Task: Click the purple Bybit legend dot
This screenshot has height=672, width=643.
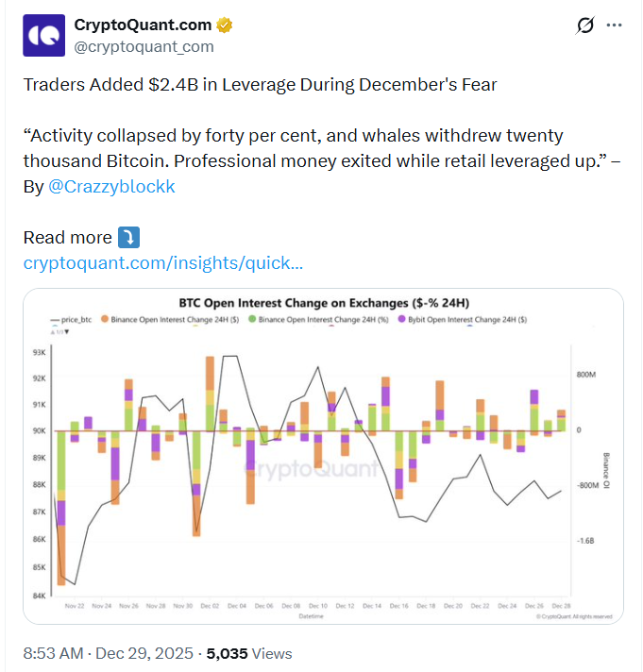Action: 400,321
